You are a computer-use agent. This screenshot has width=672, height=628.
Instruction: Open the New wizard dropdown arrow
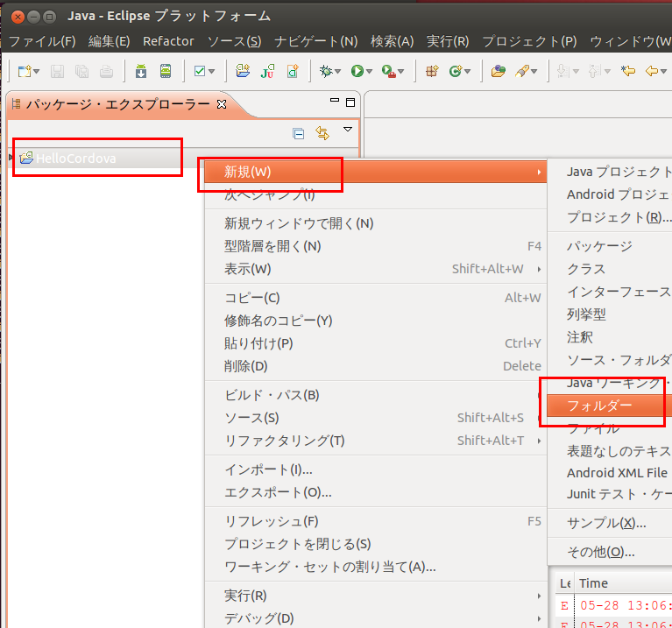[37, 71]
